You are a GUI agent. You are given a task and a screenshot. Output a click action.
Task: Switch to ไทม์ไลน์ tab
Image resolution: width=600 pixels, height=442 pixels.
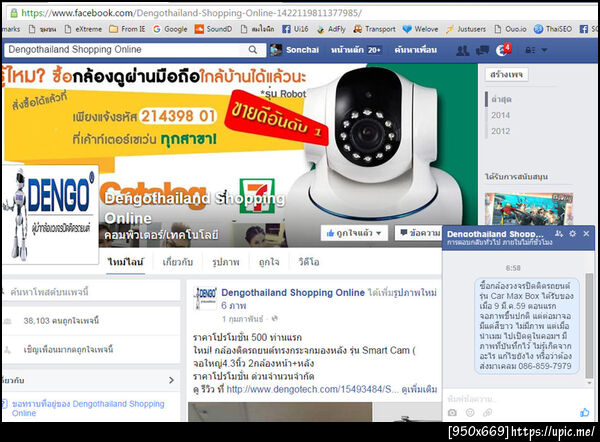tap(126, 262)
